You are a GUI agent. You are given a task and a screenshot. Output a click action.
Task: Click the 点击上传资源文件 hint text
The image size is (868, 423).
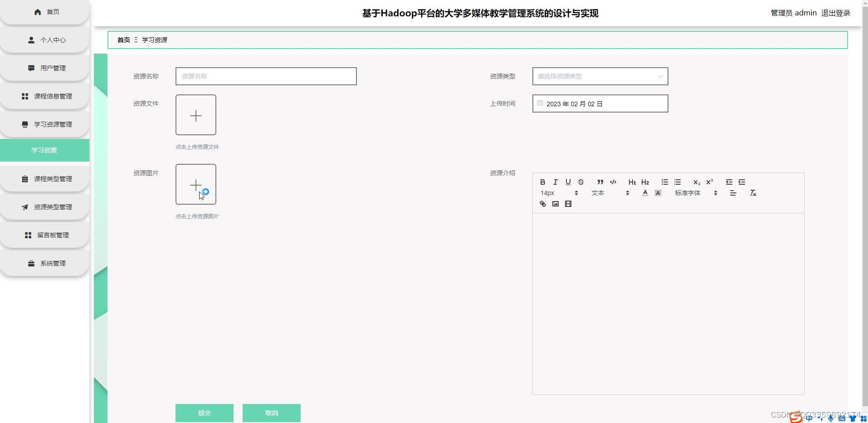pyautogui.click(x=197, y=147)
